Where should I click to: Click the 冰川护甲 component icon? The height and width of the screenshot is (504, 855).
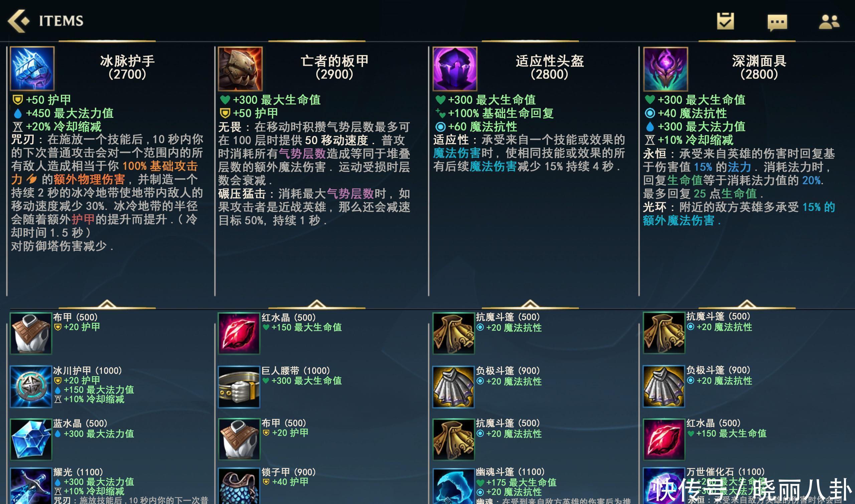[31, 387]
